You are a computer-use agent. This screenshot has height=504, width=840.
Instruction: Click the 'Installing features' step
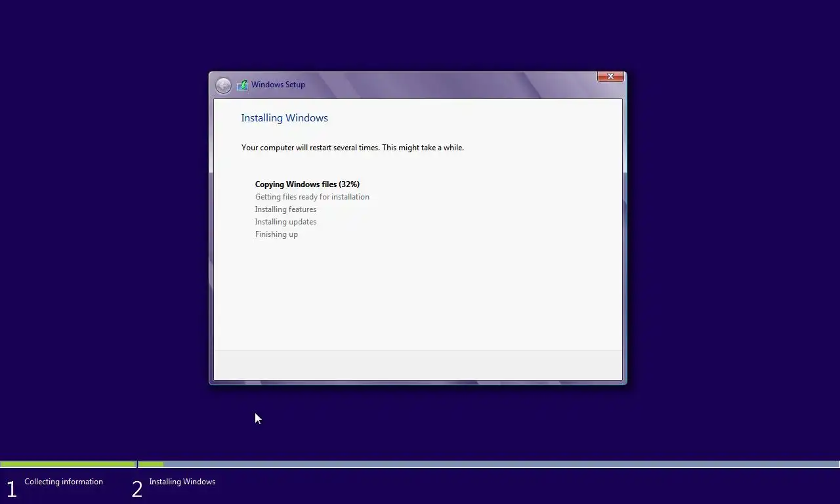pos(285,209)
